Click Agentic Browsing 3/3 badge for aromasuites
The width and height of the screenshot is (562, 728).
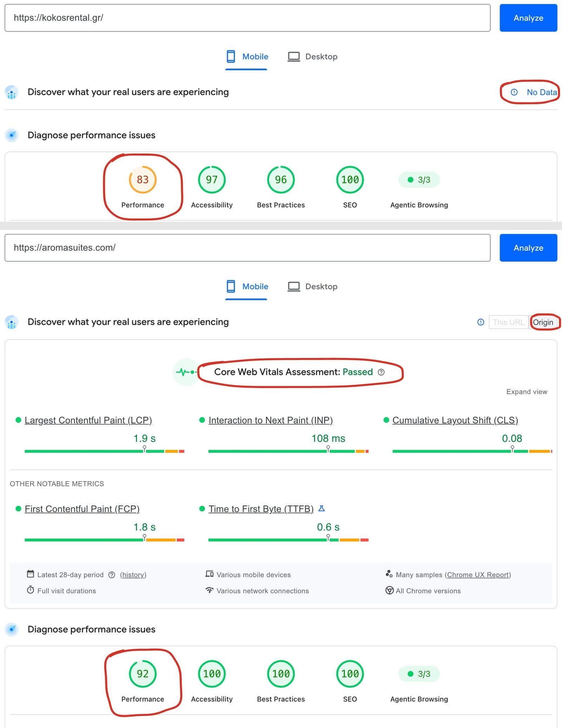point(419,674)
